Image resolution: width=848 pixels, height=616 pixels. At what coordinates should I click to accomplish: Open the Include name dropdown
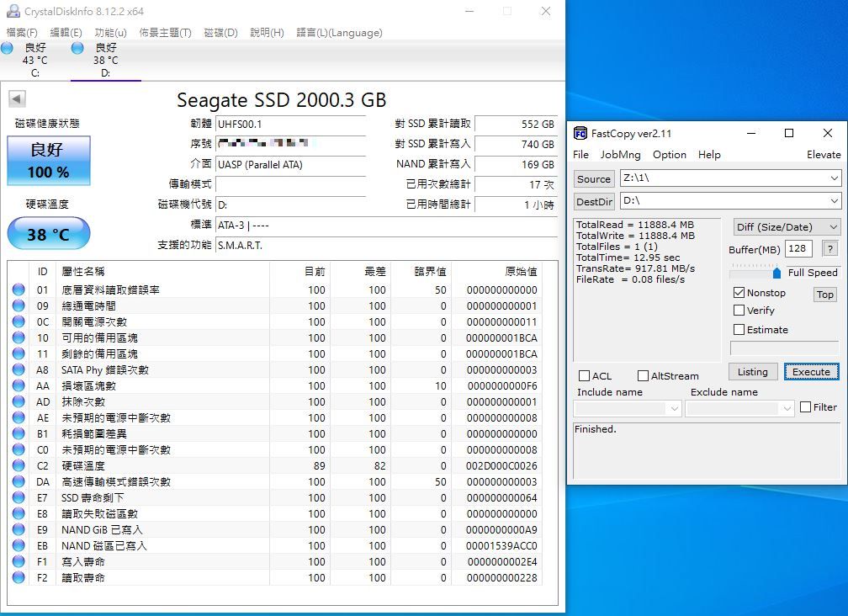[675, 408]
